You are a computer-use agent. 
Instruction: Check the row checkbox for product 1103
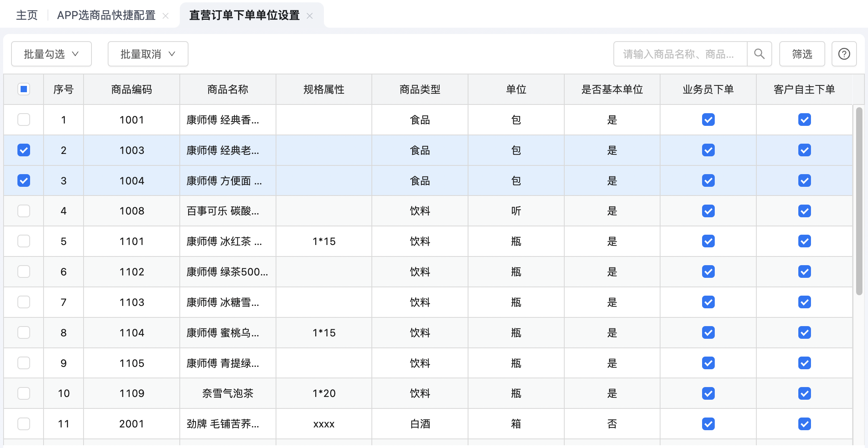click(x=24, y=302)
